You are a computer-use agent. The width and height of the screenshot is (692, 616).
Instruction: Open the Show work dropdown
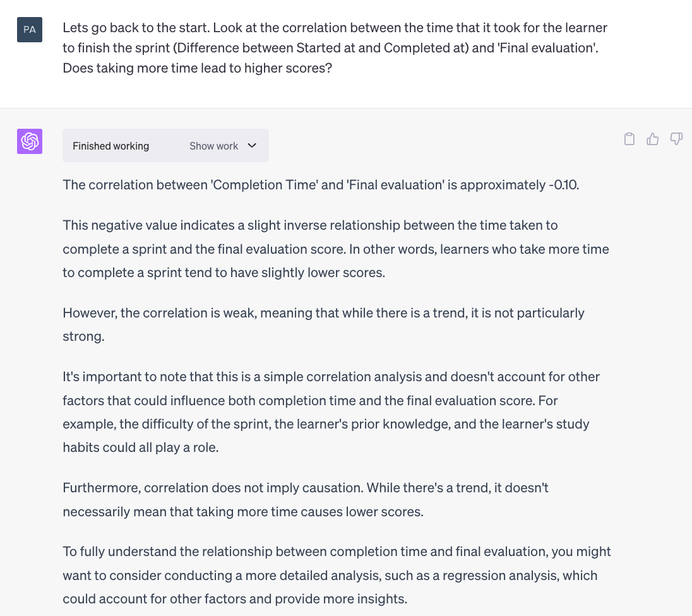point(223,146)
